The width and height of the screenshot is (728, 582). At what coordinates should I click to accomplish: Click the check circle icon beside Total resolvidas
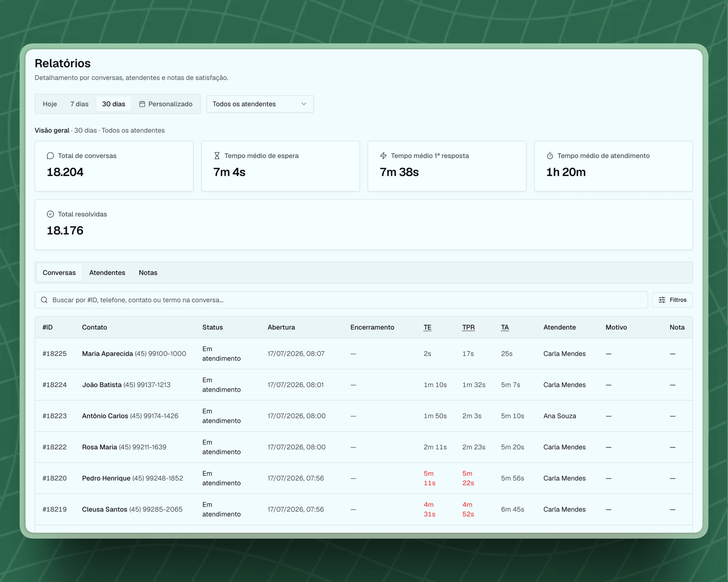pyautogui.click(x=50, y=214)
